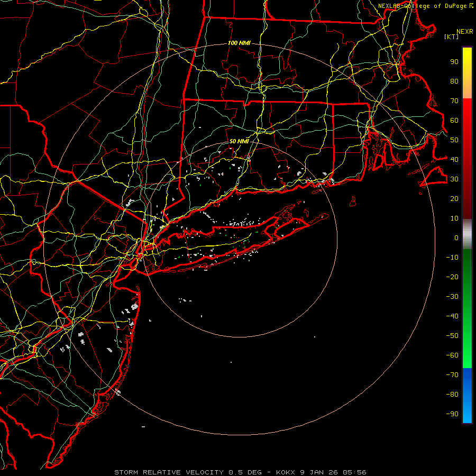This screenshot has height=476, width=476.
Task: Select the positive 10 scale label
Action: 454,218
